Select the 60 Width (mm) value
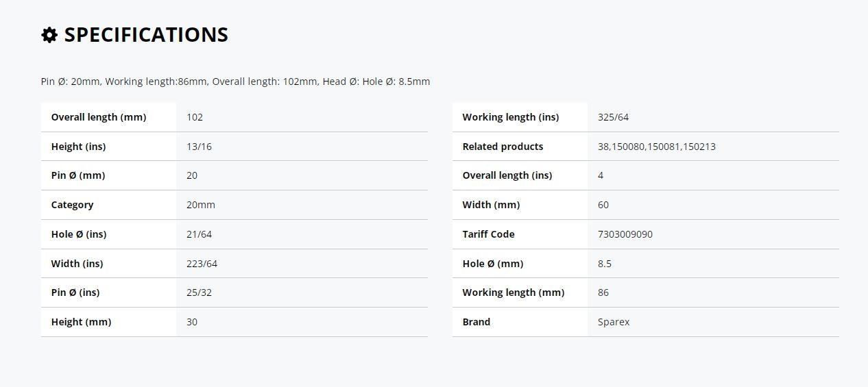The width and height of the screenshot is (868, 387). [603, 205]
